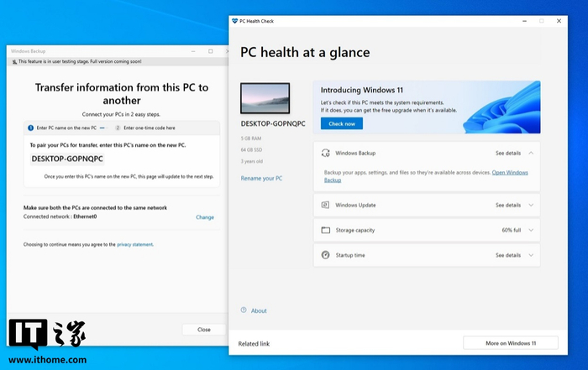Click See details for Windows Backup

(x=508, y=153)
